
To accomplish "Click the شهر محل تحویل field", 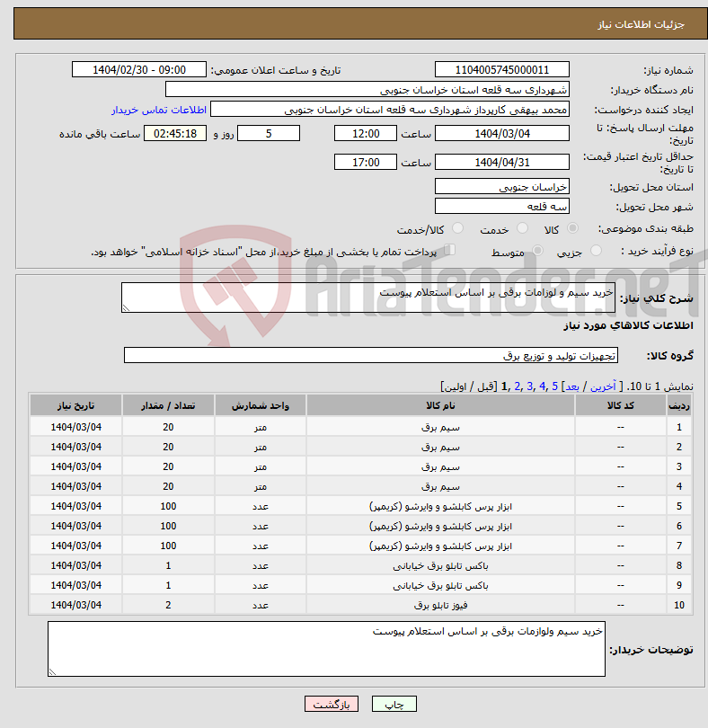I will pyautogui.click(x=502, y=206).
